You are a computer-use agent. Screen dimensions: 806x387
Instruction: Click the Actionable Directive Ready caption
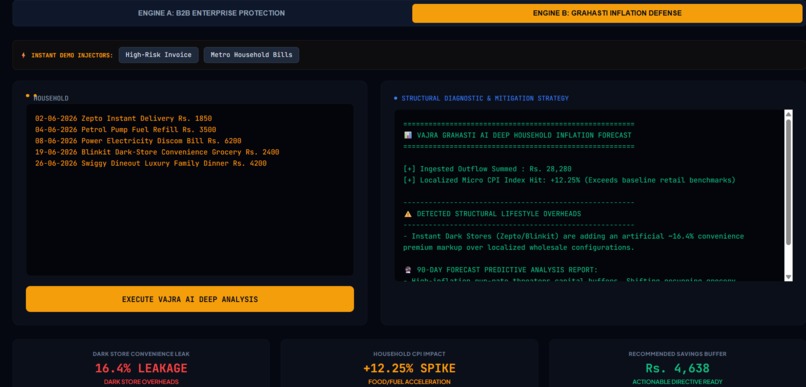(677, 382)
